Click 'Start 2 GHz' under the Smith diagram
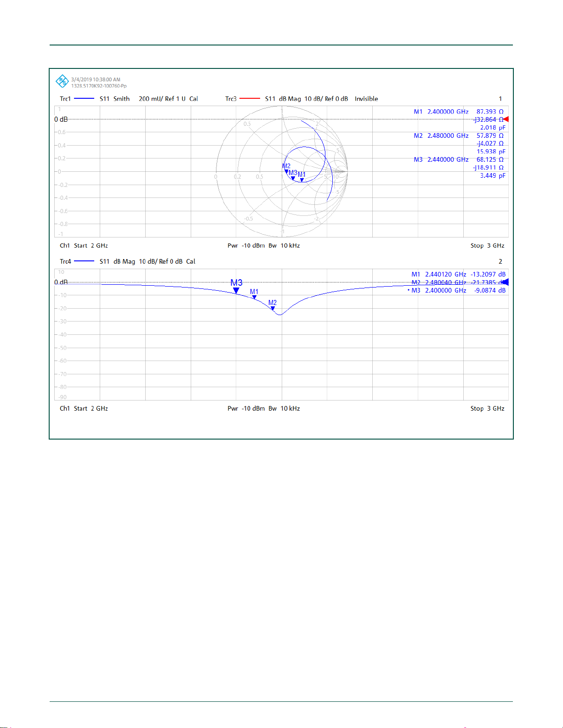 pyautogui.click(x=91, y=246)
